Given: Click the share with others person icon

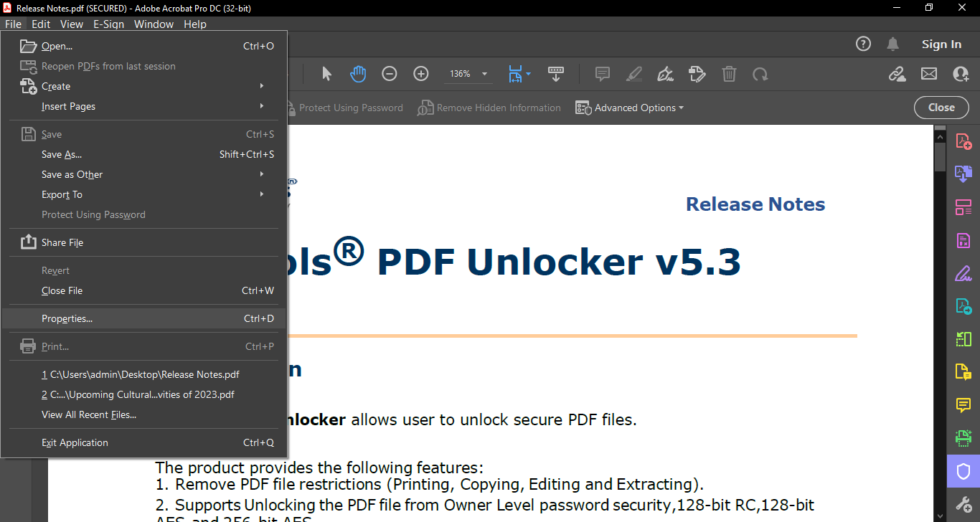Looking at the screenshot, I should pyautogui.click(x=961, y=74).
